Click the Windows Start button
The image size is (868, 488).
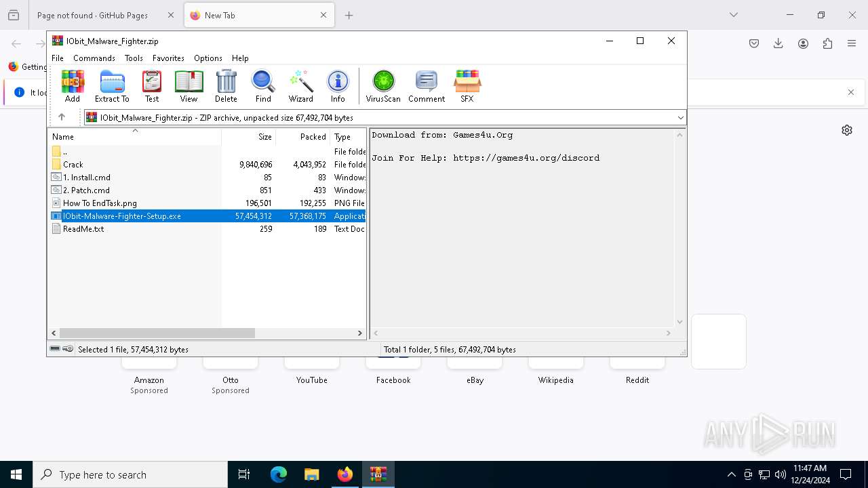[x=16, y=474]
